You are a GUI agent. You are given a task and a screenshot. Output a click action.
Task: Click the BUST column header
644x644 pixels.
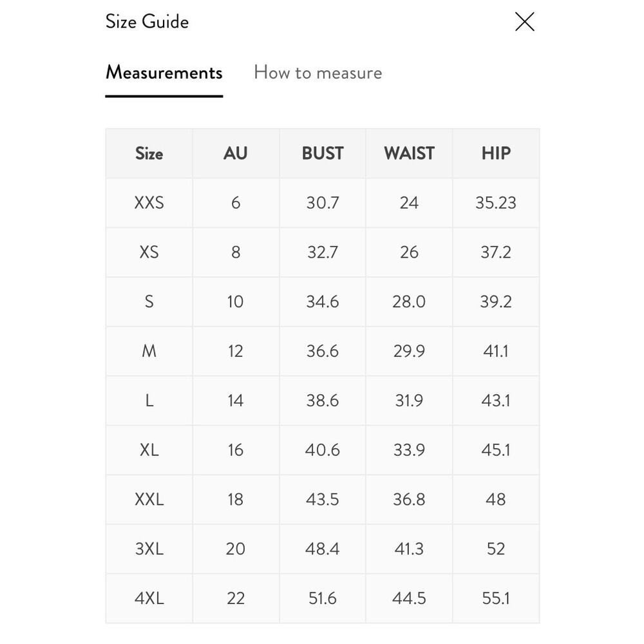(323, 153)
